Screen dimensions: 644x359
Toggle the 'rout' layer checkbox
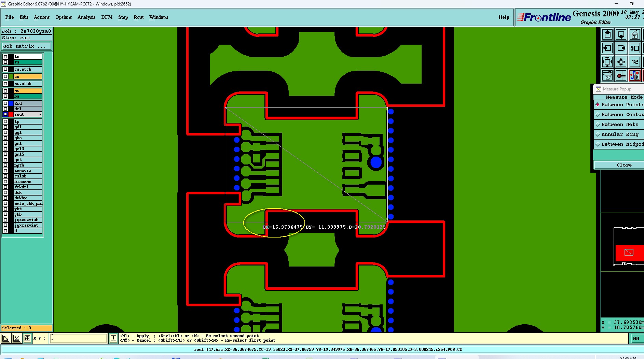click(5, 114)
